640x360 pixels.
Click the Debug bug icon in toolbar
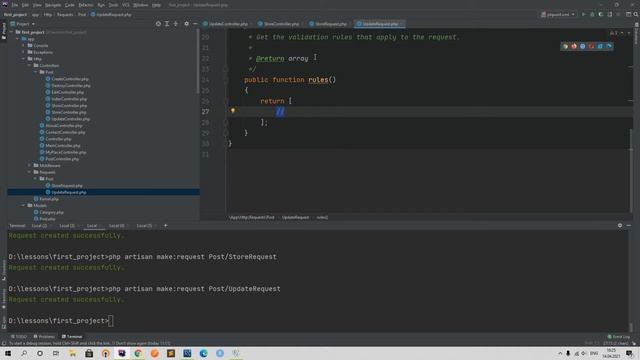point(592,14)
